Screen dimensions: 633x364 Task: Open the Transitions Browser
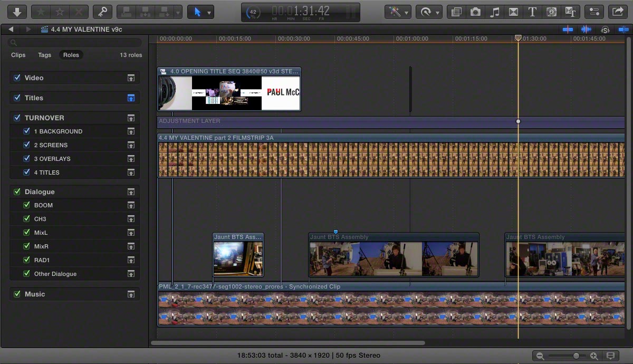point(513,12)
